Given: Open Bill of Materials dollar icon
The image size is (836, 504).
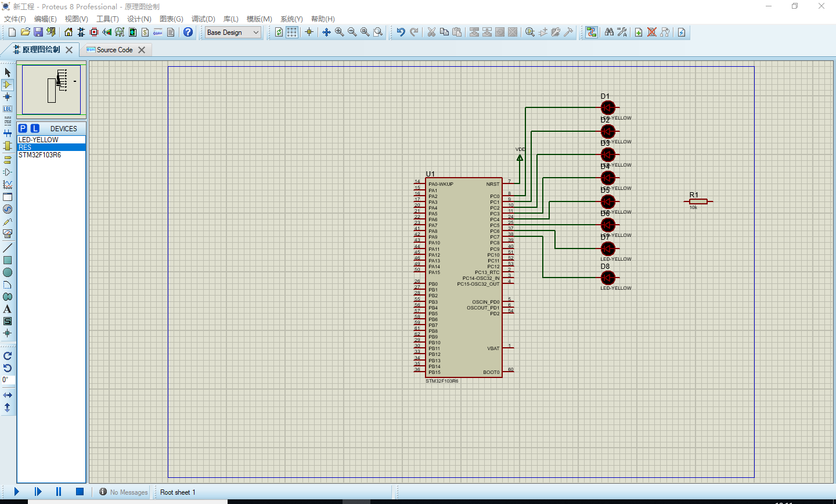Looking at the screenshot, I should click(145, 32).
